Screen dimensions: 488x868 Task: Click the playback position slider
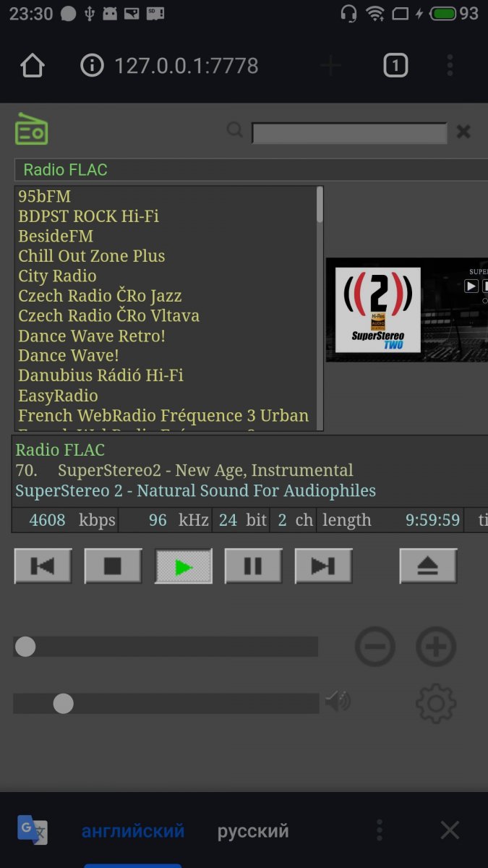tap(166, 647)
